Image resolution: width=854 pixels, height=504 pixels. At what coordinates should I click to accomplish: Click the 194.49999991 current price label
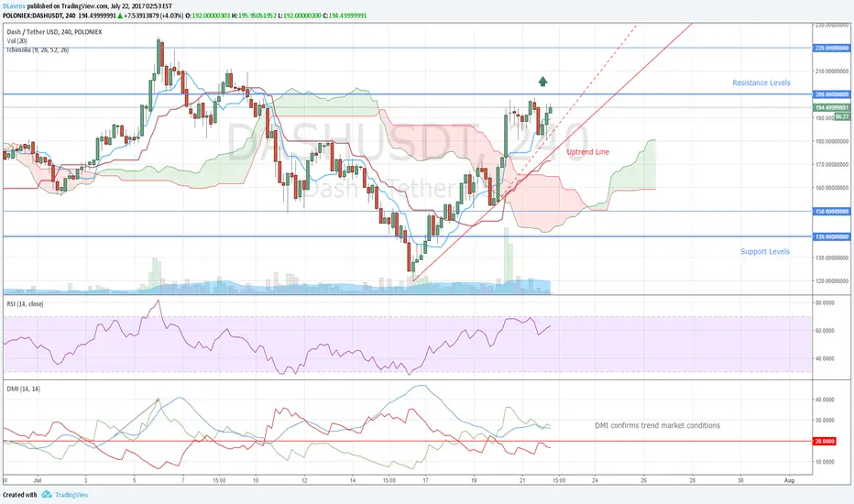(x=831, y=108)
